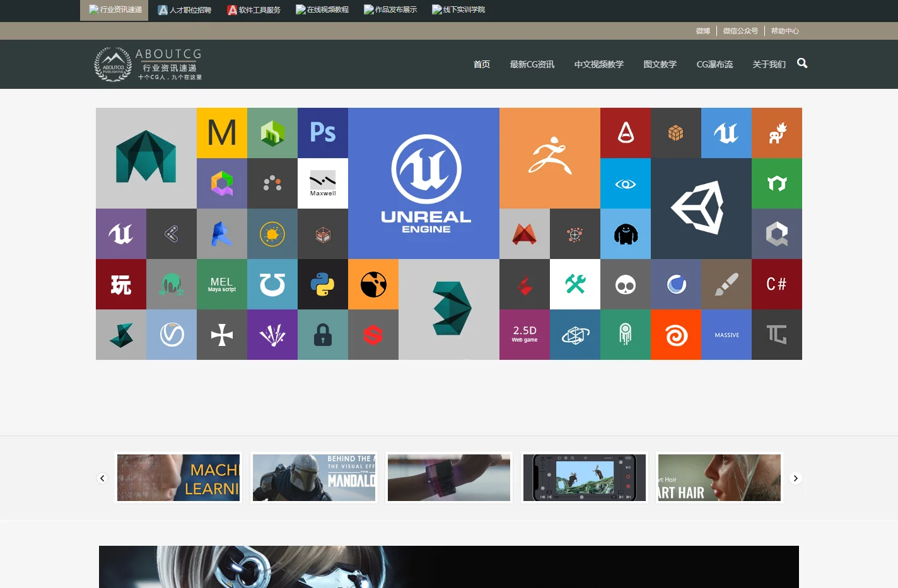The image size is (898, 588).
Task: Click the paintbrush icon tile
Action: click(x=726, y=284)
